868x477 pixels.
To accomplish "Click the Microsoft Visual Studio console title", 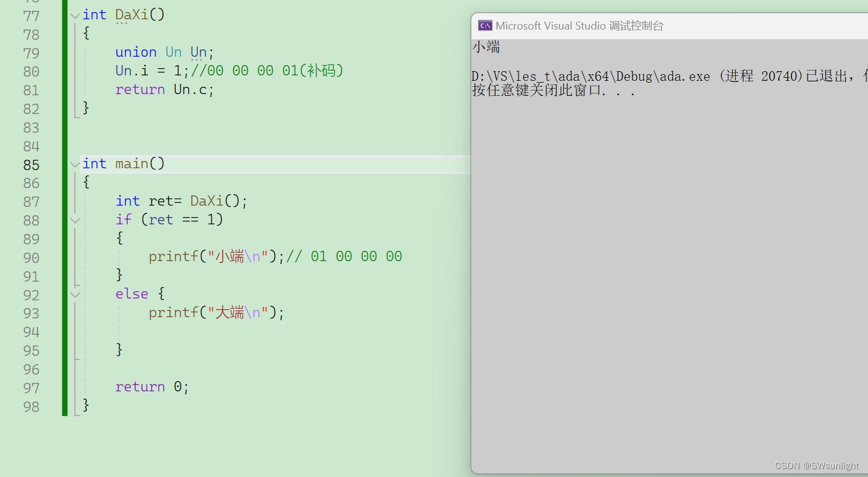I will point(579,26).
